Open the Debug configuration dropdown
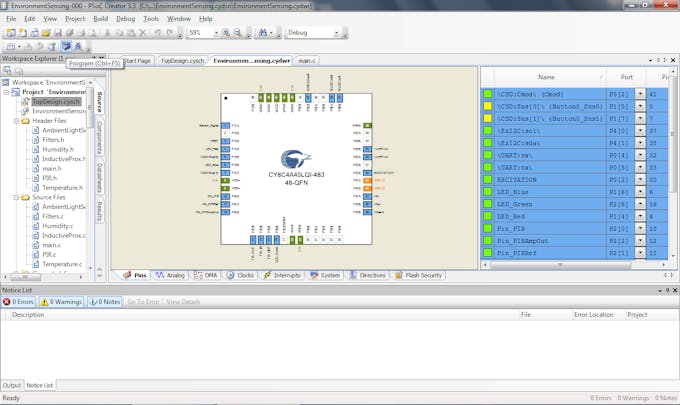This screenshot has width=680, height=405. coord(336,33)
